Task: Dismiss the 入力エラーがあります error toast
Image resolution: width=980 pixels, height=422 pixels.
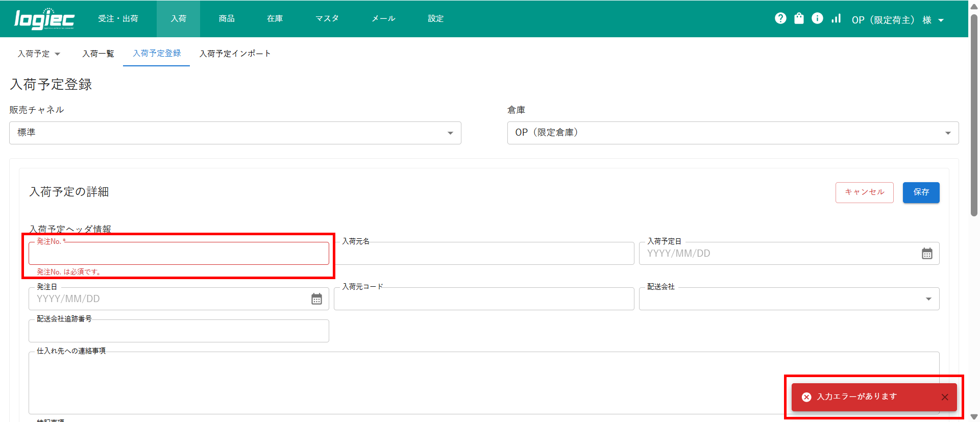Action: 945,397
